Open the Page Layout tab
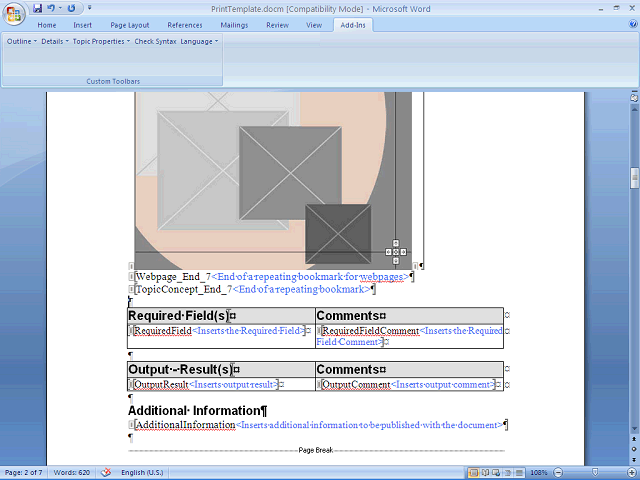The image size is (640, 480). (130, 25)
